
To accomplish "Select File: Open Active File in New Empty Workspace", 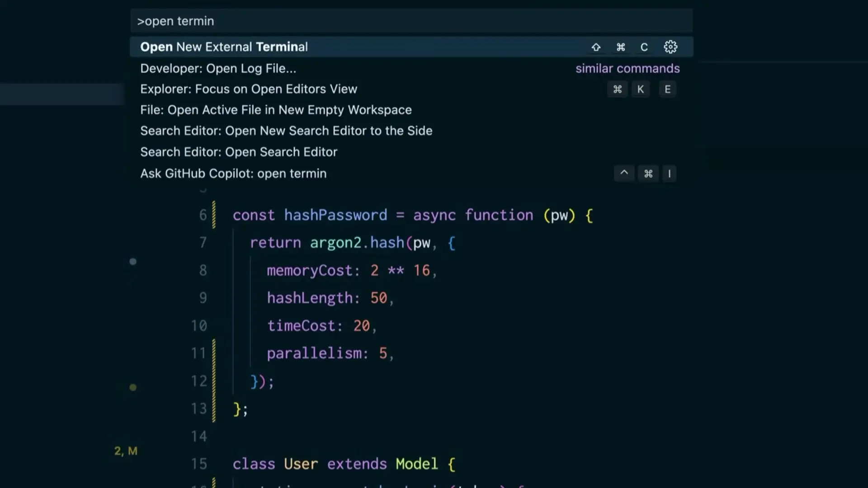I will tap(411, 110).
